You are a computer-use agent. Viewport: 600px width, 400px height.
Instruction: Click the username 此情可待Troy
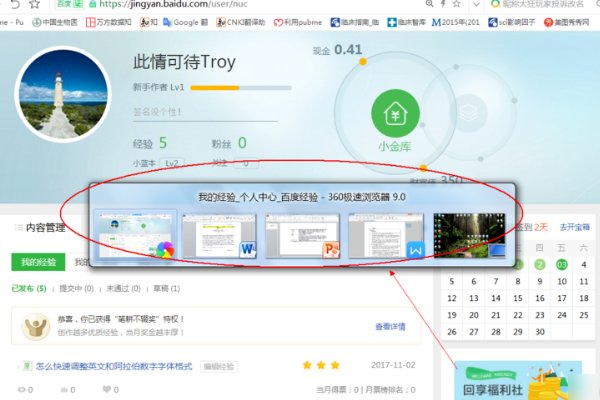click(184, 62)
